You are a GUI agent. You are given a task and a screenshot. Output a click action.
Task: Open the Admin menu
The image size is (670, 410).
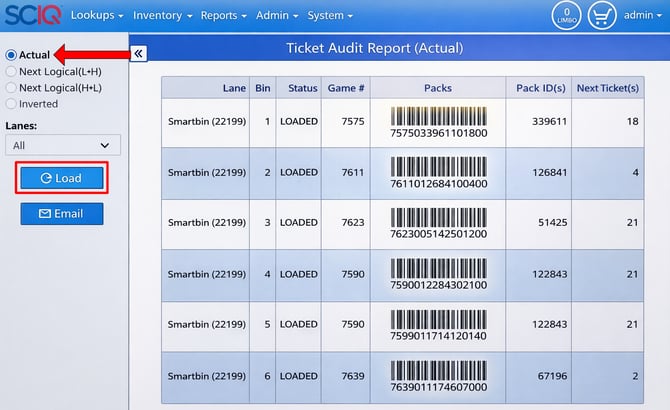point(277,15)
